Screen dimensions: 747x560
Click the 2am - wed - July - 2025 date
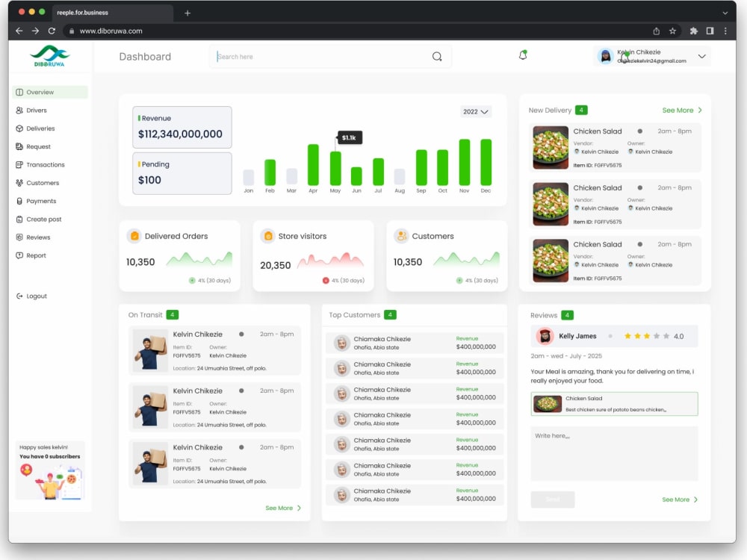coord(566,355)
